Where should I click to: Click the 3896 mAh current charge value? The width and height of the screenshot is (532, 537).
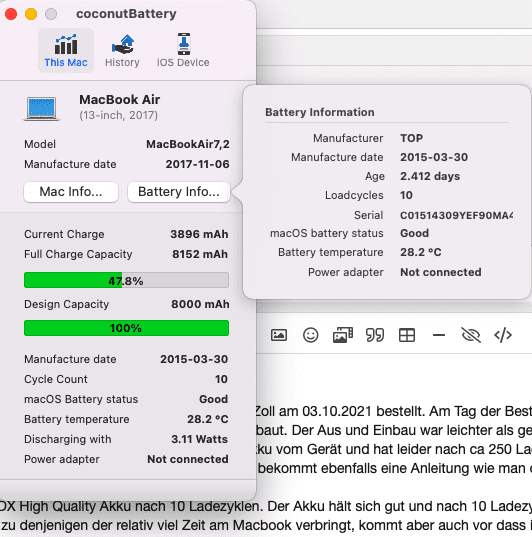[x=199, y=234]
